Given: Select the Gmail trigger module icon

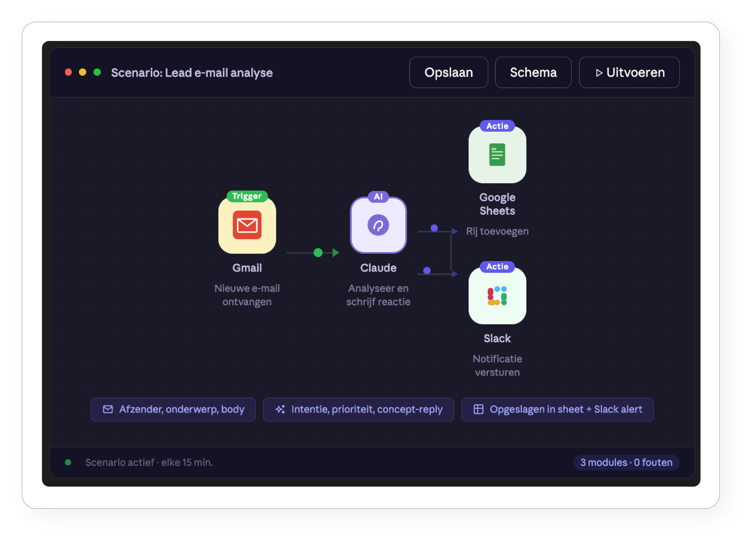Looking at the screenshot, I should (x=247, y=225).
